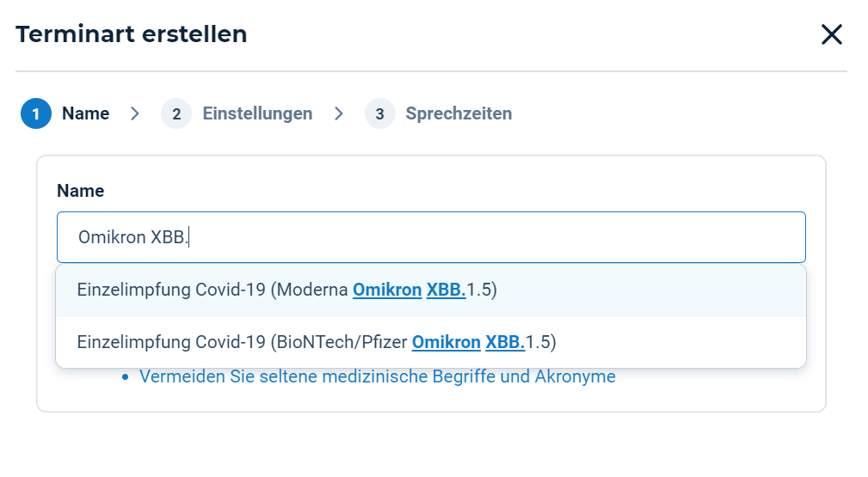The width and height of the screenshot is (868, 477).
Task: Close the Terminart erstellen dialog
Action: [831, 34]
